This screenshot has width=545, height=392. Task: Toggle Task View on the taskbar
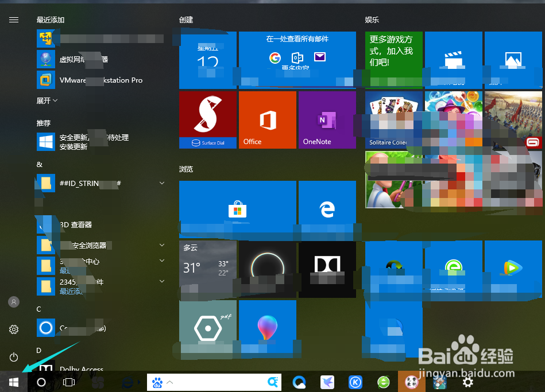(x=69, y=382)
